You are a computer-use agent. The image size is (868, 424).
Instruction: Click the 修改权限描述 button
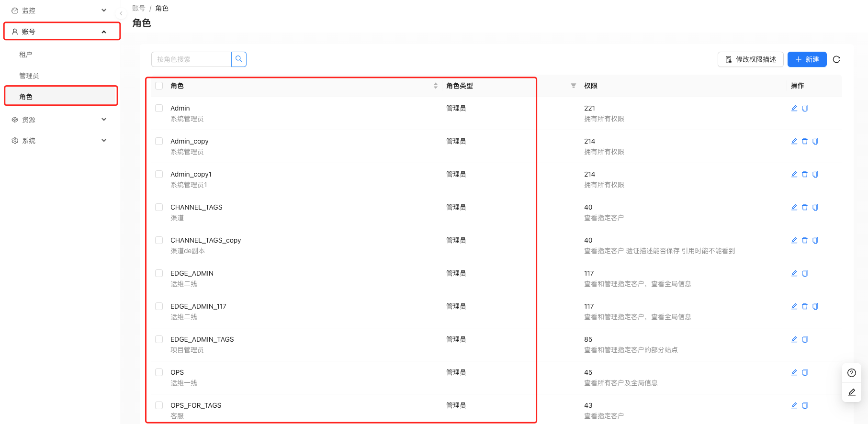coord(750,59)
